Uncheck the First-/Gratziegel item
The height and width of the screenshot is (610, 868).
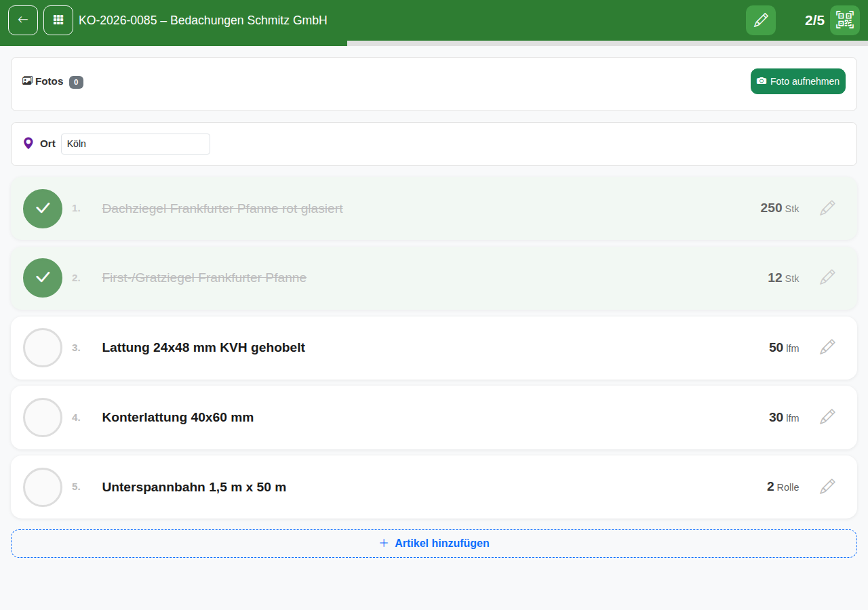tap(43, 278)
